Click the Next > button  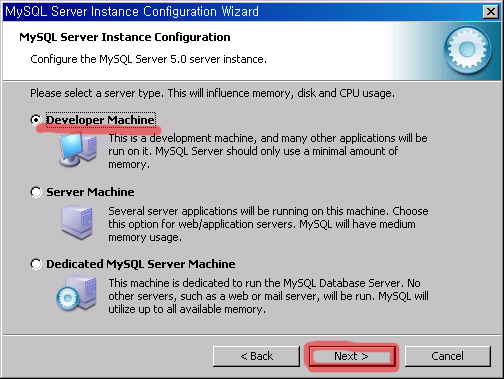(x=351, y=356)
